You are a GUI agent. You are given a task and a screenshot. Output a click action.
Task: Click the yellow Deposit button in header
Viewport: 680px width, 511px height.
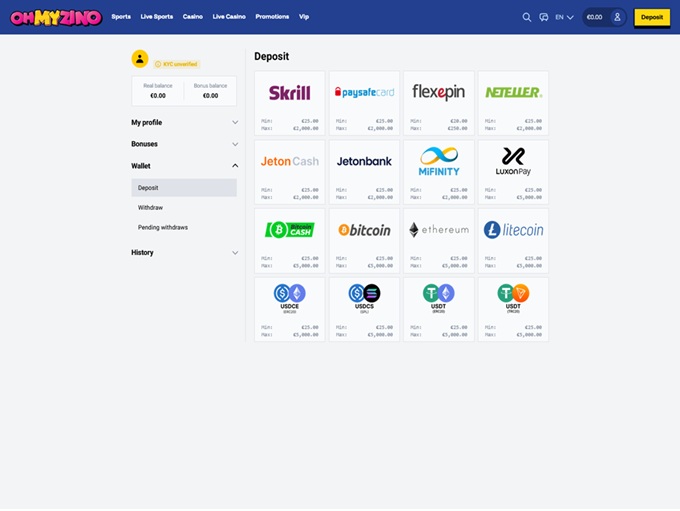[x=652, y=17]
